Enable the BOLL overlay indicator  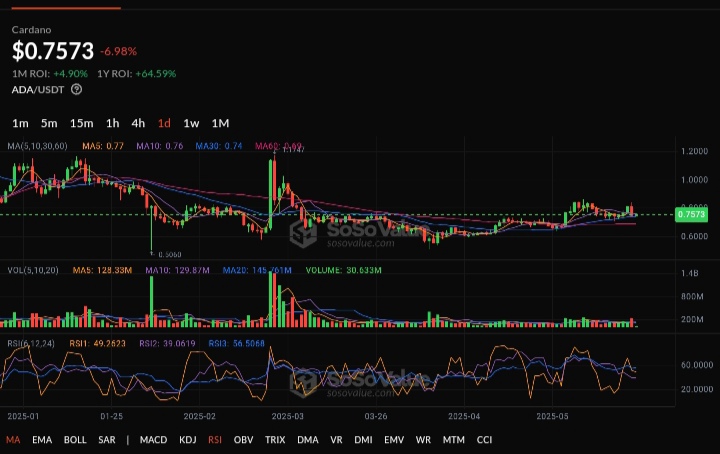[x=75, y=440]
